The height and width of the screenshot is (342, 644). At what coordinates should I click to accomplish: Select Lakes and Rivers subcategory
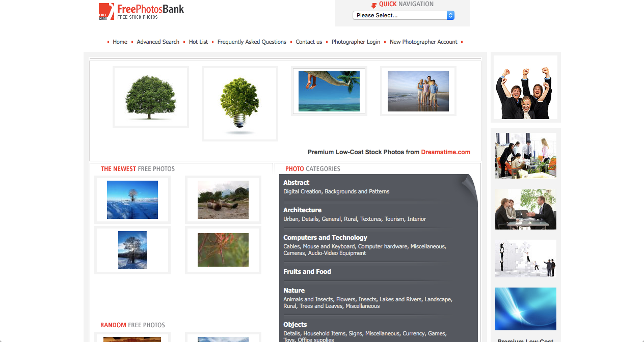point(401,299)
